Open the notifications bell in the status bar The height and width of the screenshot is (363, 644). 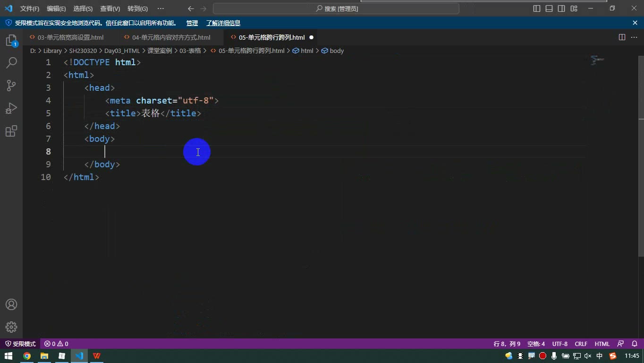coord(635,344)
